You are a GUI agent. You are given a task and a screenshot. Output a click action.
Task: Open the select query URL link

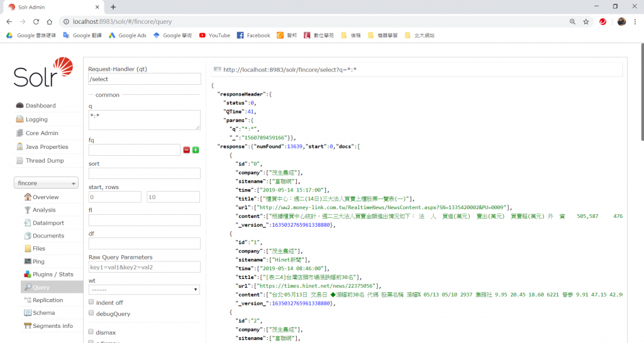290,70
